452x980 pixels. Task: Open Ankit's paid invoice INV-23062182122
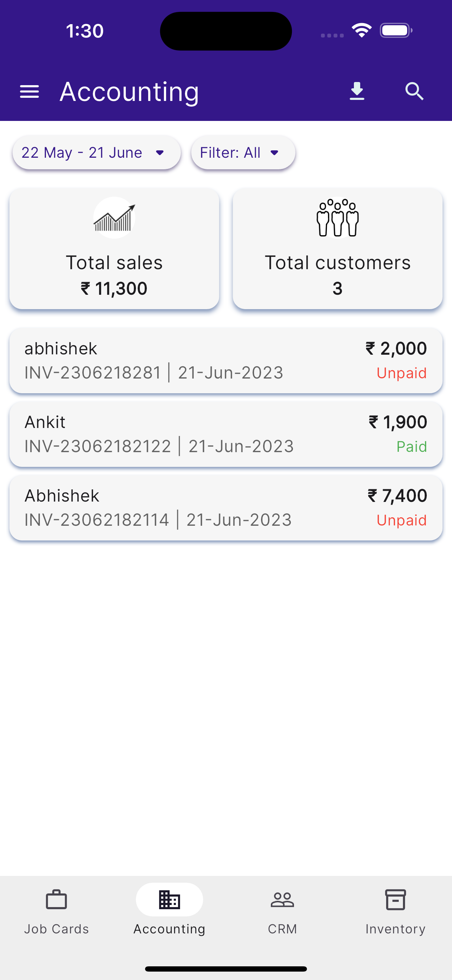tap(226, 434)
